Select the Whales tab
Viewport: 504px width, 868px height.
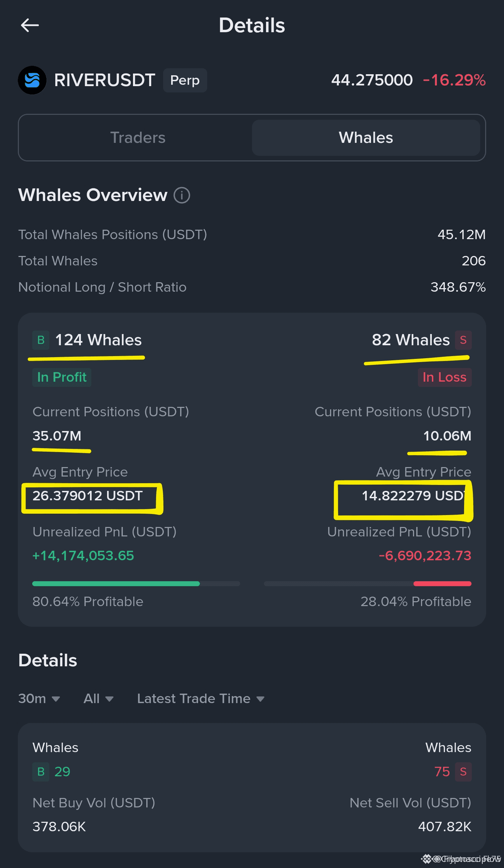pyautogui.click(x=366, y=138)
